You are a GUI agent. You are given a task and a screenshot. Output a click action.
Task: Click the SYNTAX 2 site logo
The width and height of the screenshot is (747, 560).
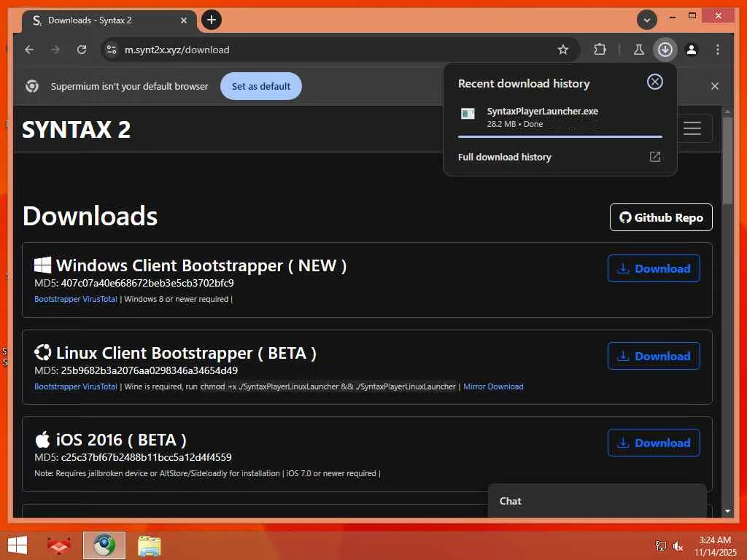pyautogui.click(x=76, y=130)
